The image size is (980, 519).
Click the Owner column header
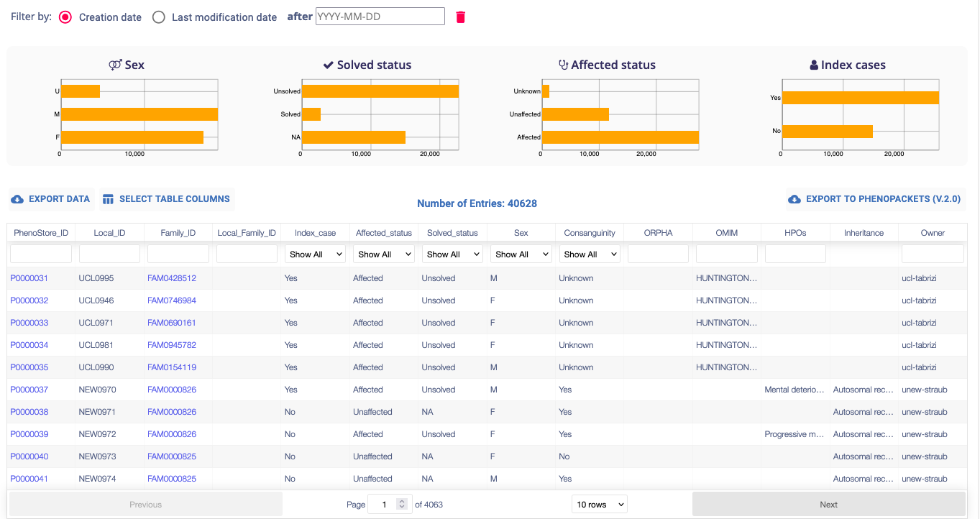pos(933,233)
